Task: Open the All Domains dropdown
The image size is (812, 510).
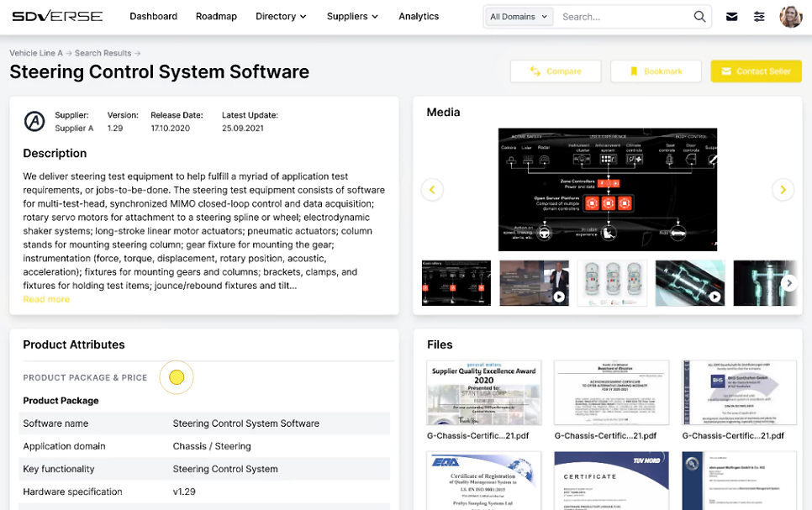Action: click(x=519, y=17)
